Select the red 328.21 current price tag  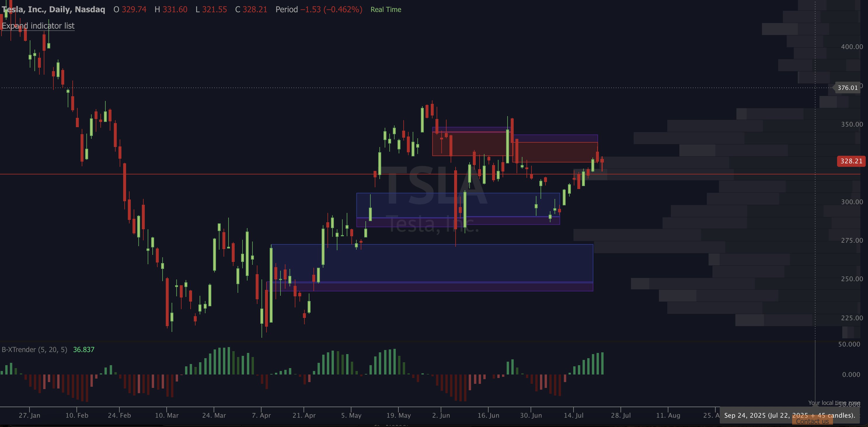click(x=851, y=161)
